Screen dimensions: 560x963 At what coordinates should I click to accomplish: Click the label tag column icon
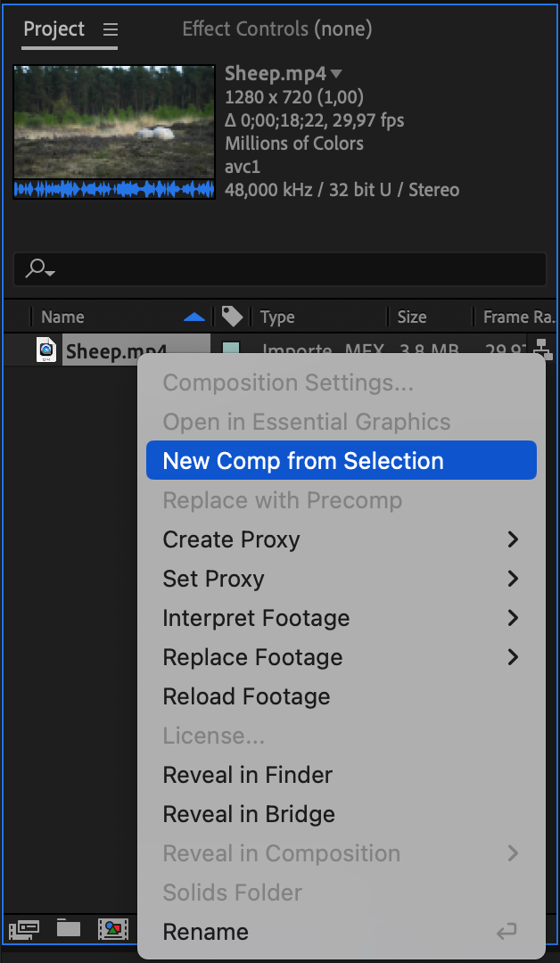tap(232, 317)
